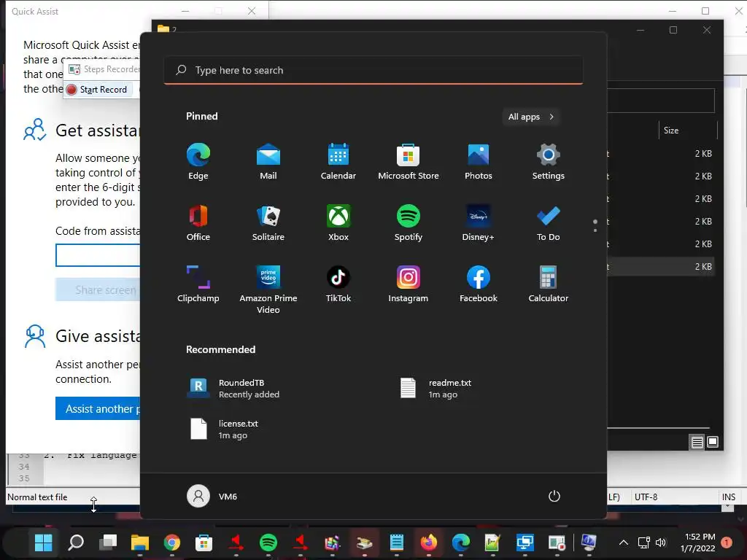Switch to Firefox on the taskbar
Viewport: 747px width, 560px height.
tap(429, 542)
